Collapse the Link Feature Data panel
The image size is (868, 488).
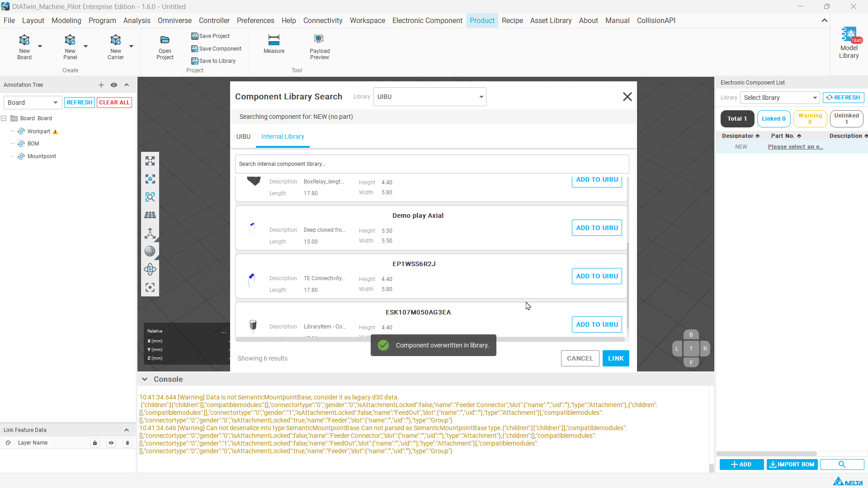coord(127,430)
